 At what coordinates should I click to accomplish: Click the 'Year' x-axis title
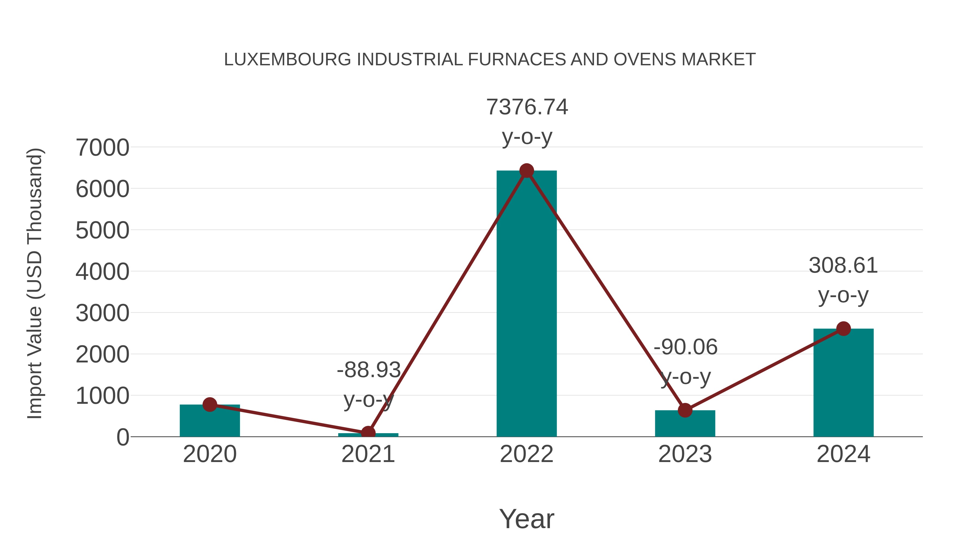526,519
